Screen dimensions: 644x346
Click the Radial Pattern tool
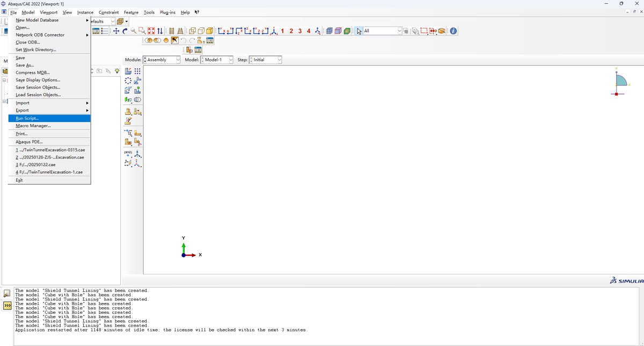tap(128, 81)
